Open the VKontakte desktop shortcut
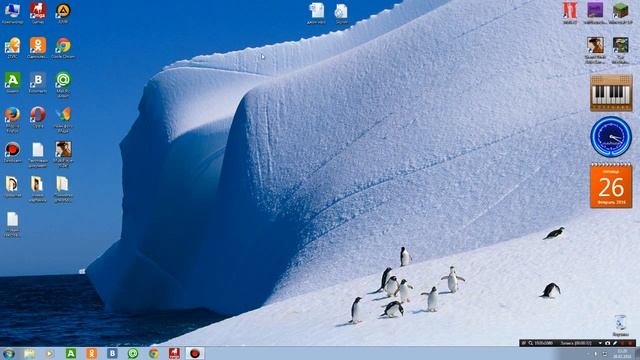The height and width of the screenshot is (360, 640). [38, 82]
